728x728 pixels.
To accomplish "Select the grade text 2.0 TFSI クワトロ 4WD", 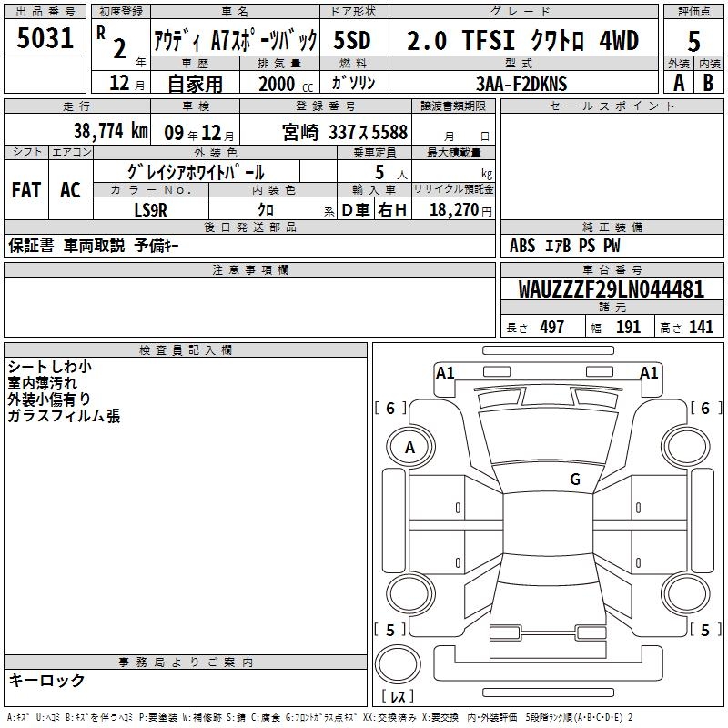I will pos(522,40).
